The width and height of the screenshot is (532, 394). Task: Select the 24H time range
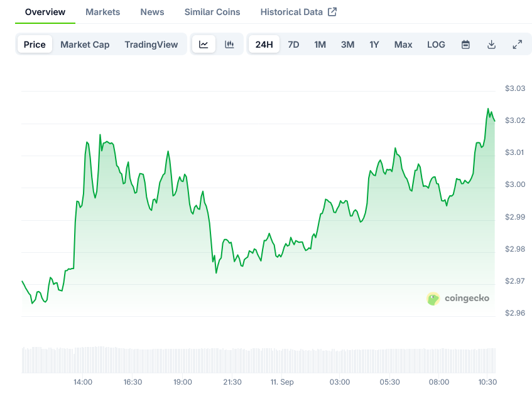click(264, 45)
